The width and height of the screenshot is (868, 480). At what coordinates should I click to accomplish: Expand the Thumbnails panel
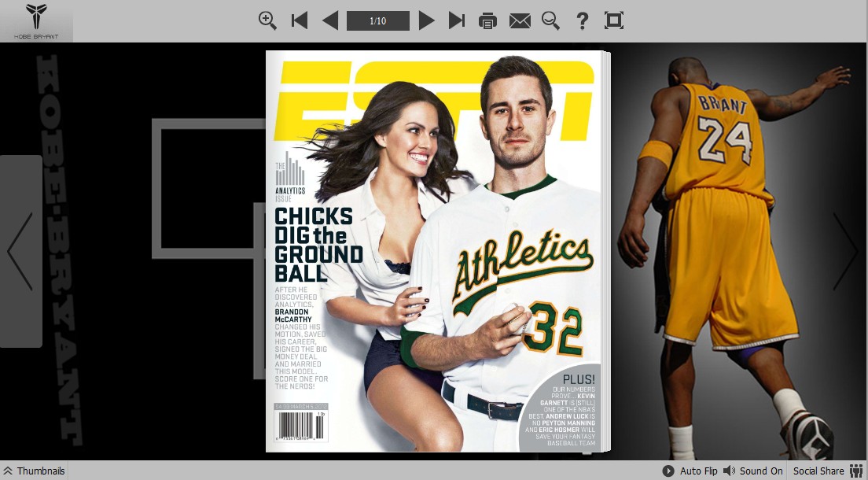[34, 471]
